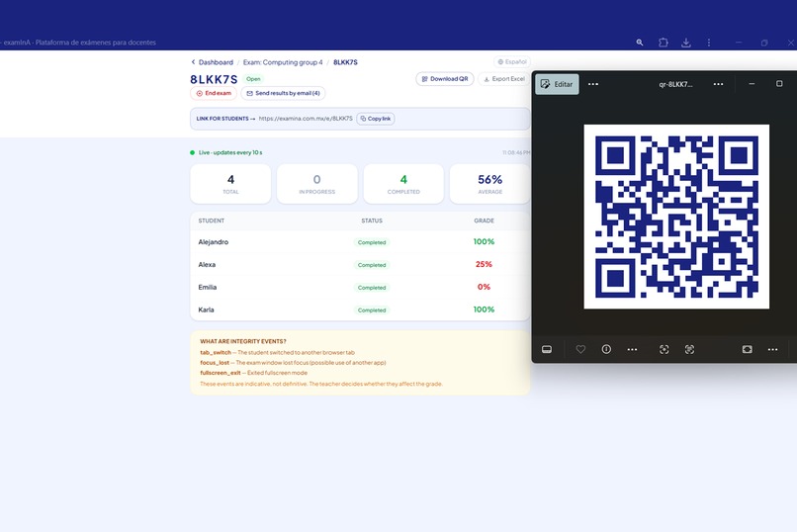Switch language with the Español button
This screenshot has width=797, height=532.
tap(512, 61)
